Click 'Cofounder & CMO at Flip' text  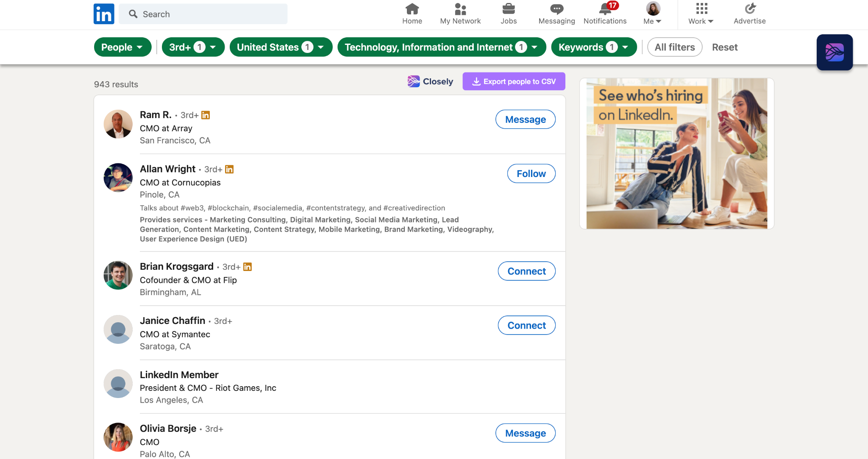tap(188, 280)
